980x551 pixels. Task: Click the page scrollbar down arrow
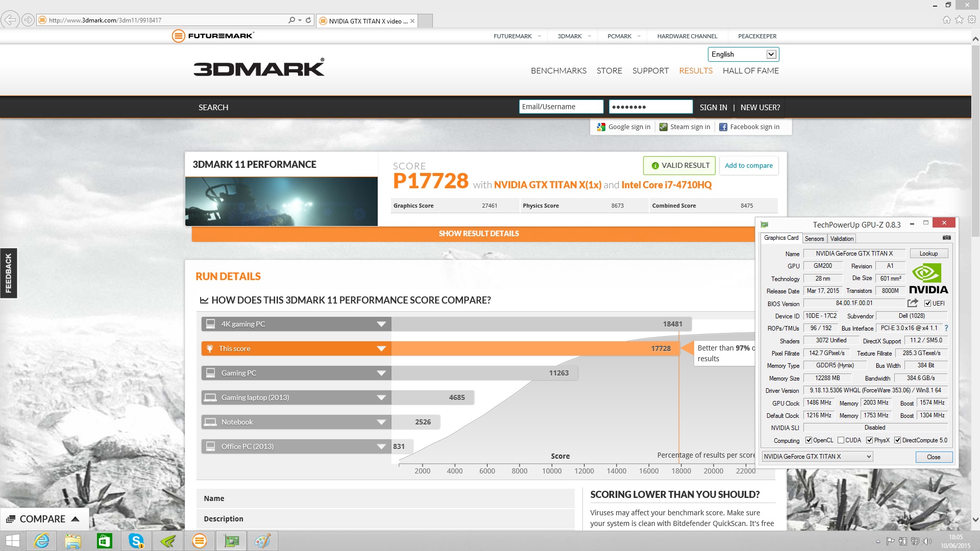[x=975, y=519]
